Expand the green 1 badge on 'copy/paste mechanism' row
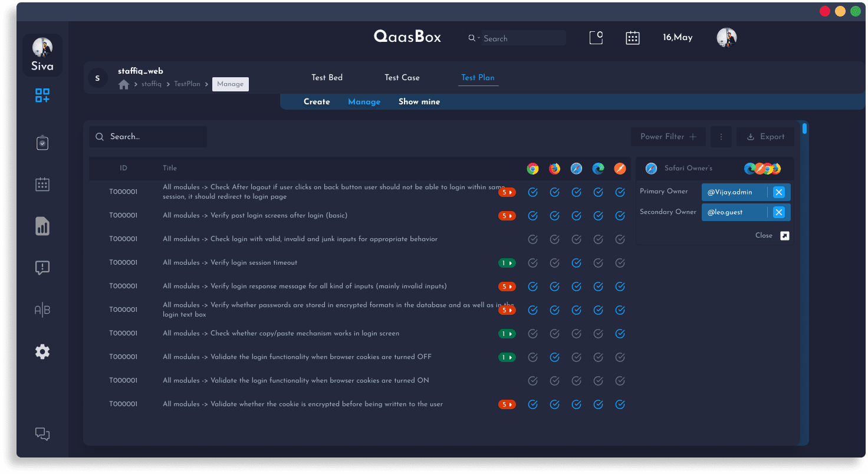 point(507,334)
